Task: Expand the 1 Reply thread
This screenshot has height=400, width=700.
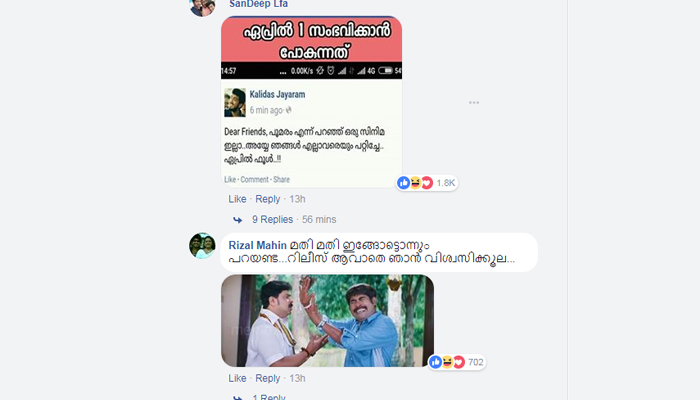Action: tap(268, 397)
